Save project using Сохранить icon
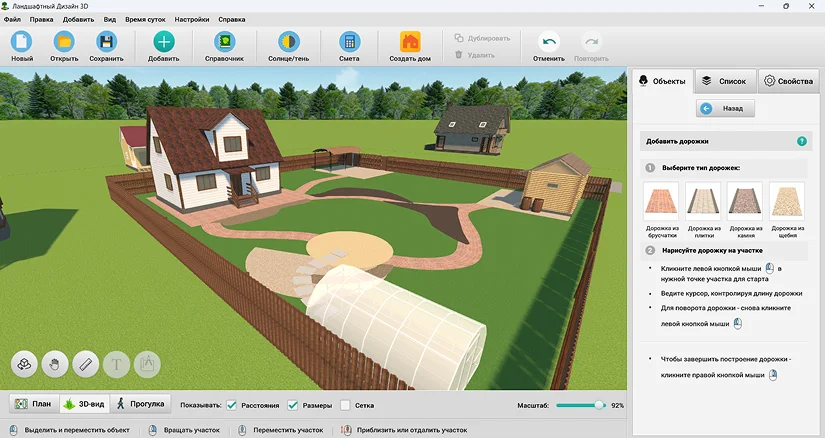 tap(106, 42)
